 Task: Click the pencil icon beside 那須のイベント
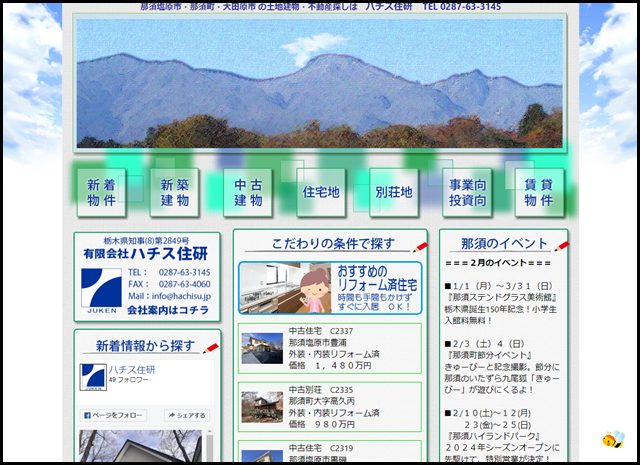[562, 246]
